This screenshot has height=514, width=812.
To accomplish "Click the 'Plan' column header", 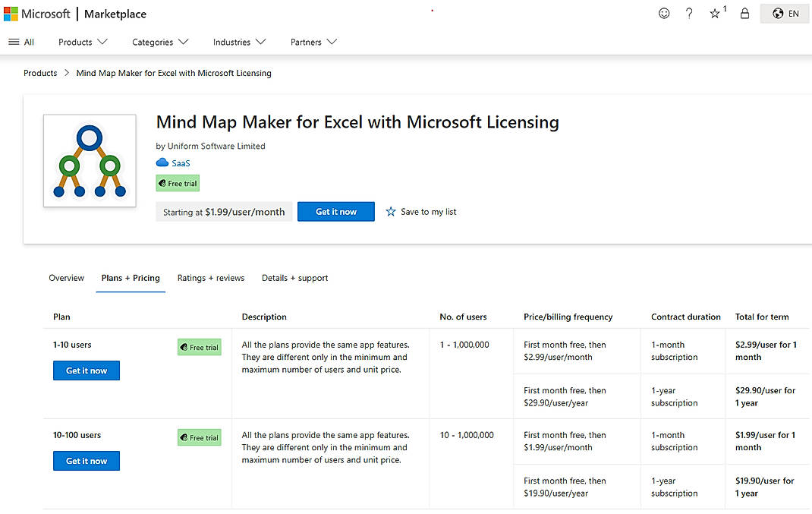I will (x=61, y=317).
